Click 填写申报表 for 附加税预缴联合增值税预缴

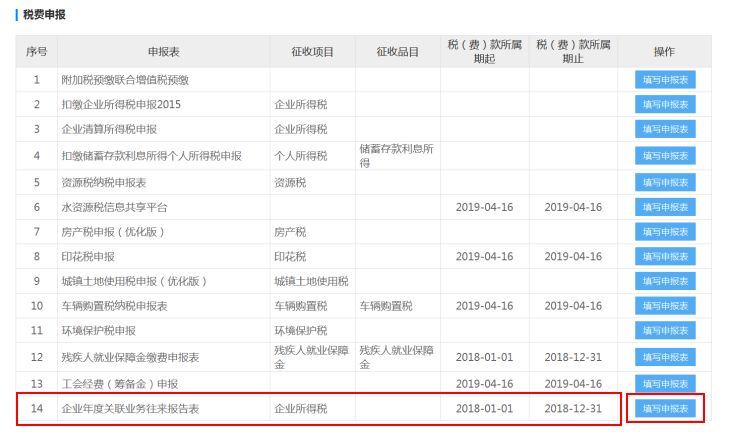[665, 80]
